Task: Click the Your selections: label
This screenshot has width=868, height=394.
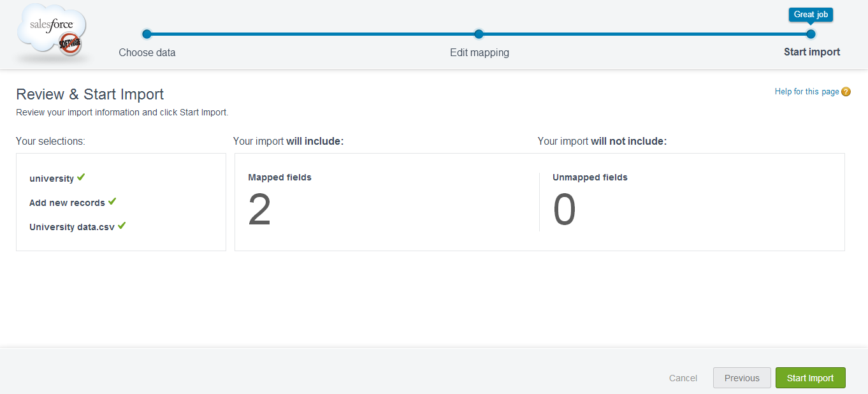Action: (50, 142)
